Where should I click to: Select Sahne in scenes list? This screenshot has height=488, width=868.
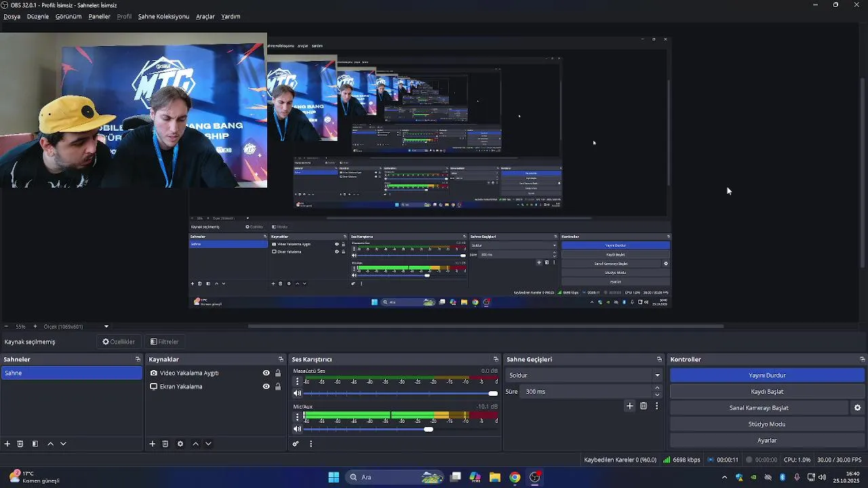coord(71,373)
